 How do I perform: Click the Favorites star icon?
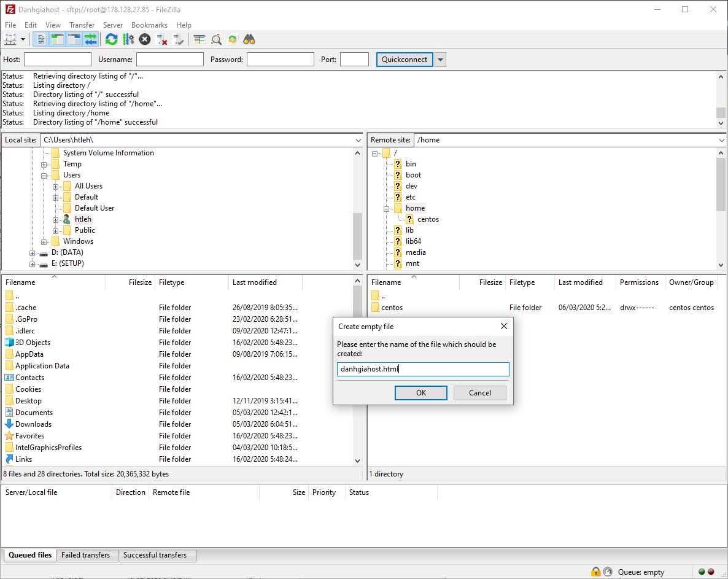(x=9, y=435)
